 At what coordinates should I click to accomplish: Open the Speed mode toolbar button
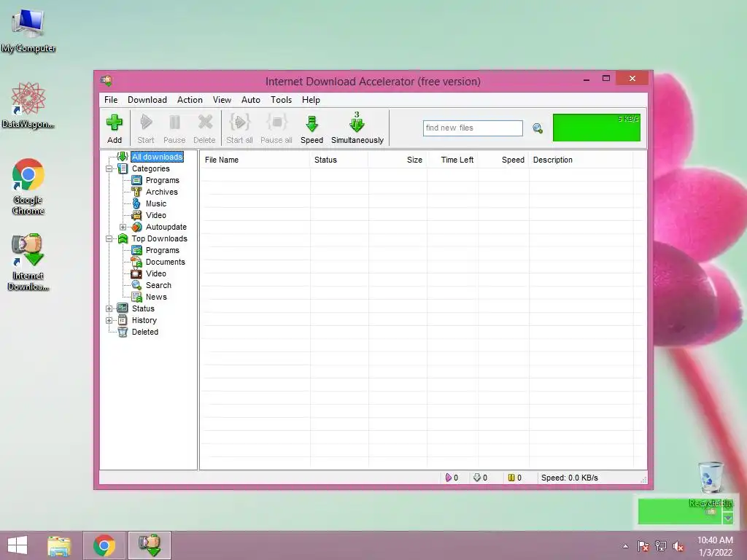[x=311, y=128]
